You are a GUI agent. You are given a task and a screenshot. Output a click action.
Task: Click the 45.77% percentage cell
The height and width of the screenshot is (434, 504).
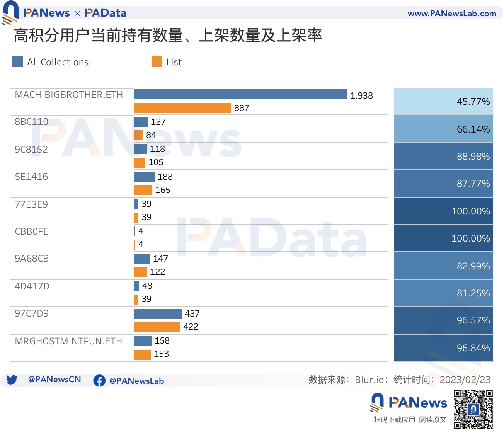pos(443,101)
